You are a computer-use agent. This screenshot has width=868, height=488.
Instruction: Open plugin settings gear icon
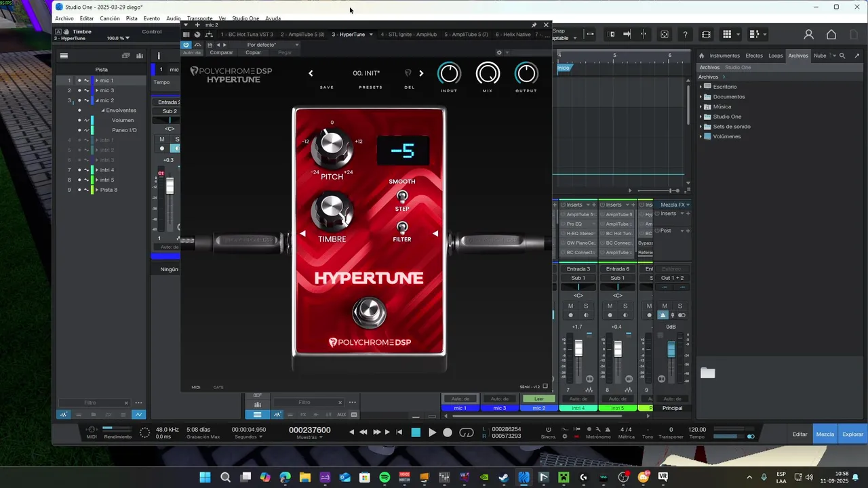tap(499, 52)
